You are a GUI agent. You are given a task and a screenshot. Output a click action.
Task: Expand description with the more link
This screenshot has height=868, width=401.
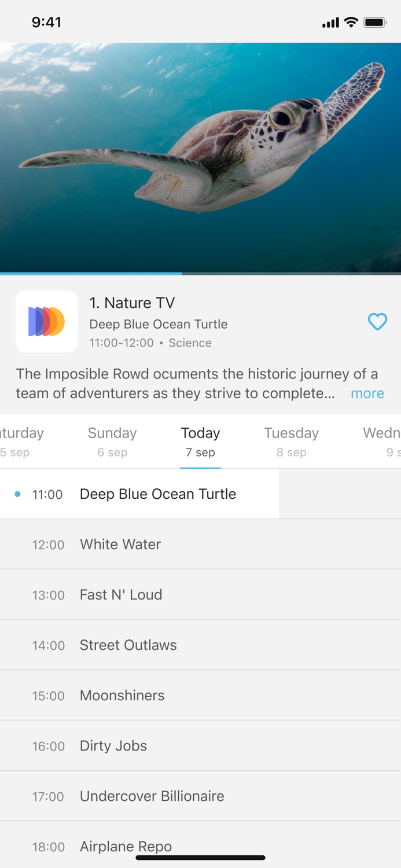(367, 393)
